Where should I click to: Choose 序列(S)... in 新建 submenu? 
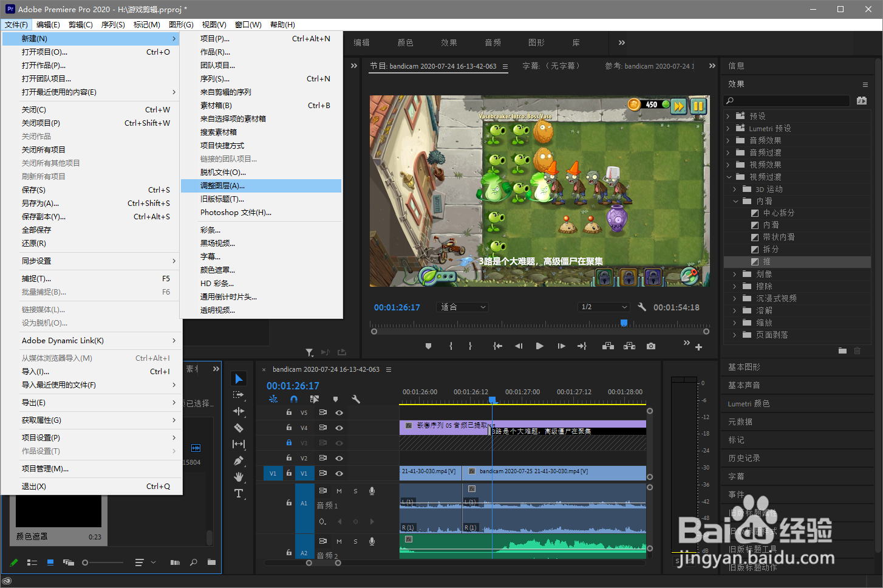tap(261, 79)
